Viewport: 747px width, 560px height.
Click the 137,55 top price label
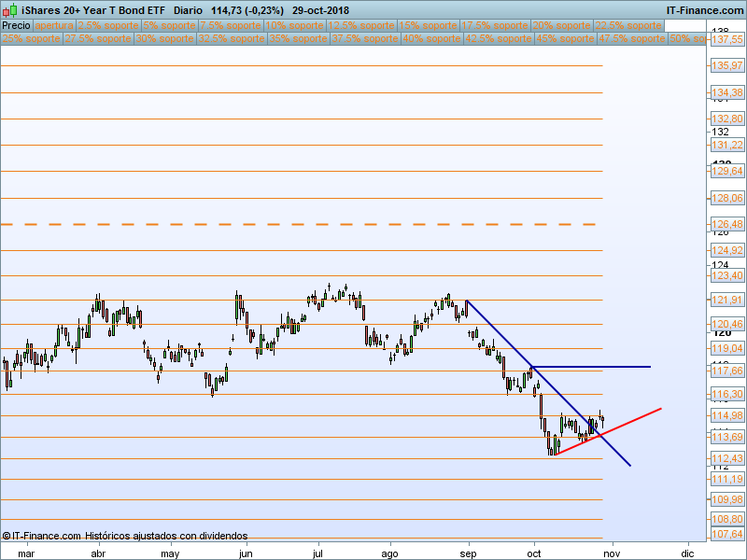[x=726, y=40]
